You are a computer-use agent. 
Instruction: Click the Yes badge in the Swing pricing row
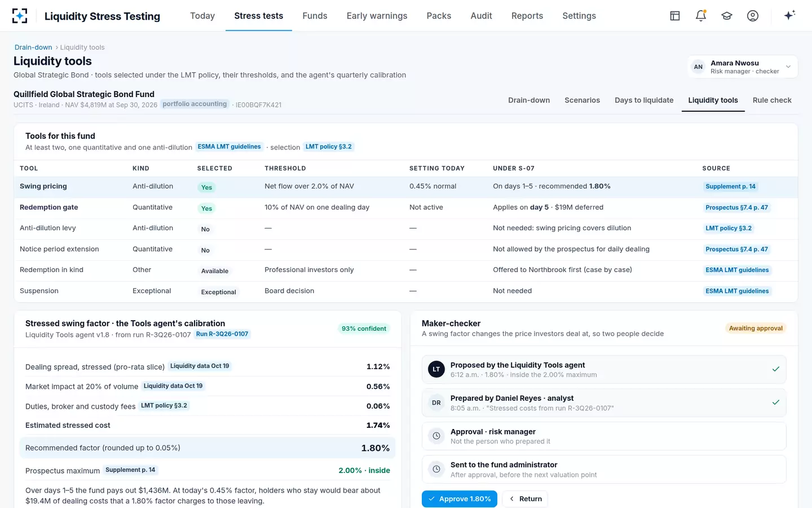click(x=206, y=187)
